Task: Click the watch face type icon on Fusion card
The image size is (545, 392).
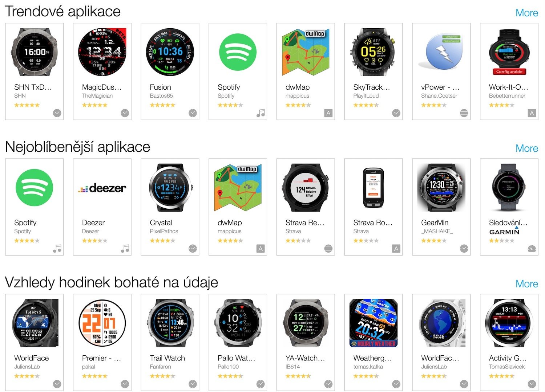Action: pyautogui.click(x=193, y=113)
